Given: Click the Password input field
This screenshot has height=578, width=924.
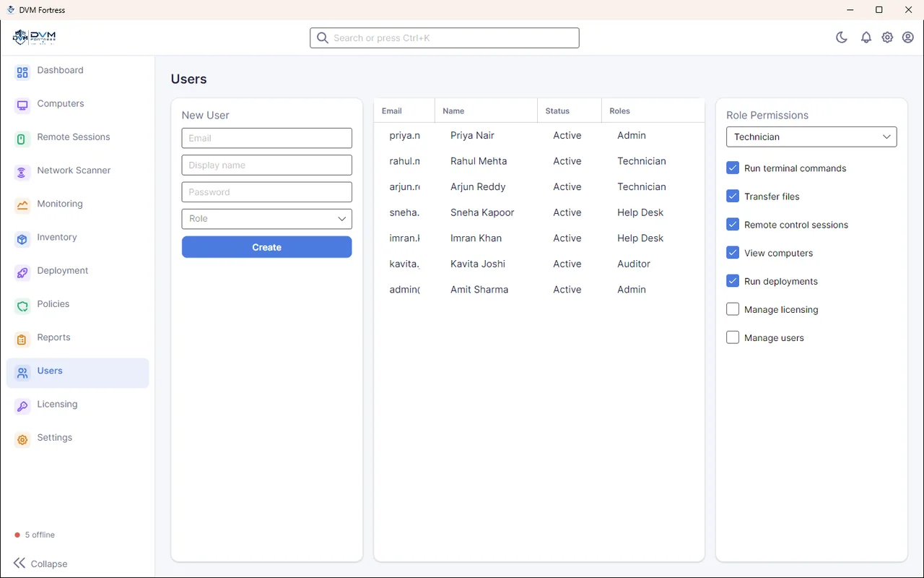Looking at the screenshot, I should coord(267,192).
